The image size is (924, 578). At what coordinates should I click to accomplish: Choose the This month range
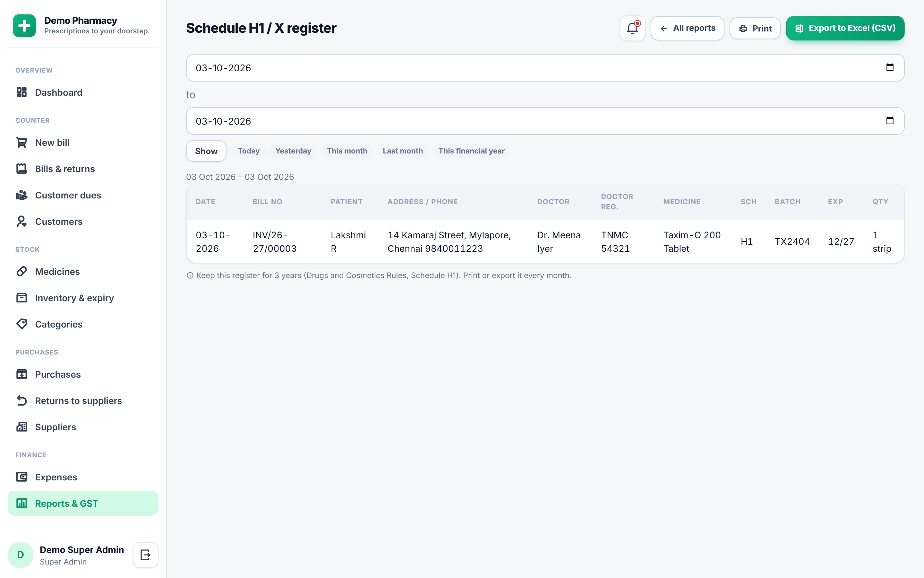[x=347, y=151]
